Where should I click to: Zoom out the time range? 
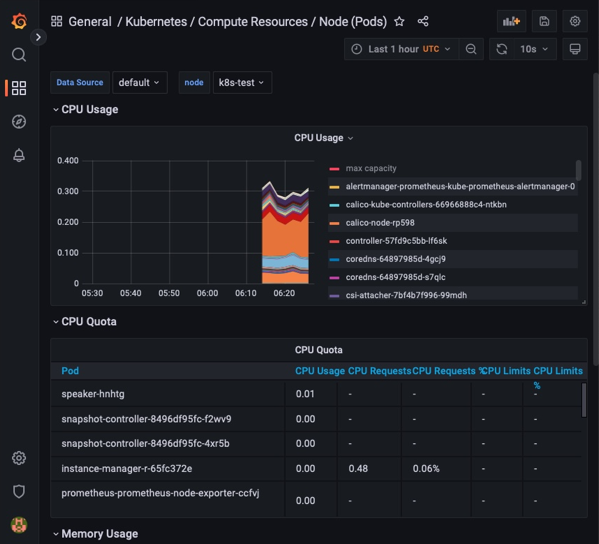click(x=471, y=49)
